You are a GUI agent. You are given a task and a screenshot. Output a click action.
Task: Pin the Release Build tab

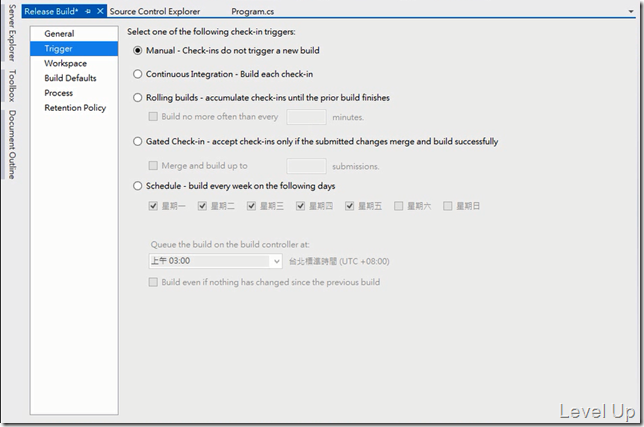click(88, 11)
